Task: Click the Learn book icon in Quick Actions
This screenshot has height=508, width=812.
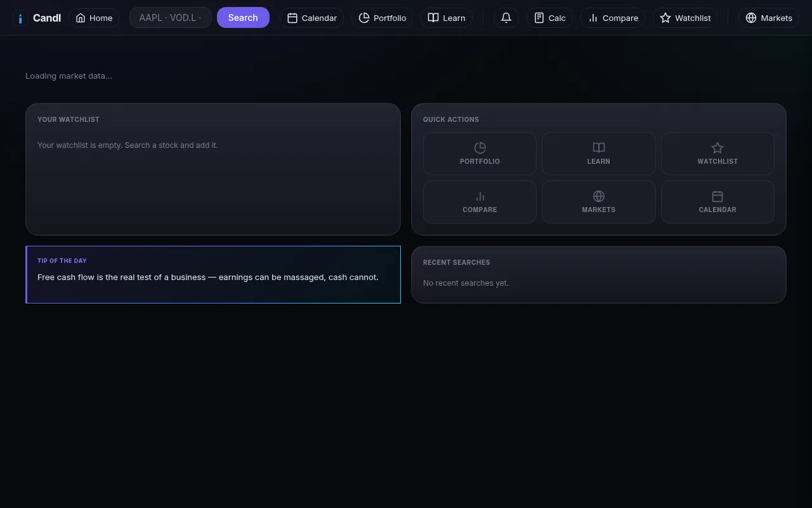Action: pyautogui.click(x=599, y=148)
